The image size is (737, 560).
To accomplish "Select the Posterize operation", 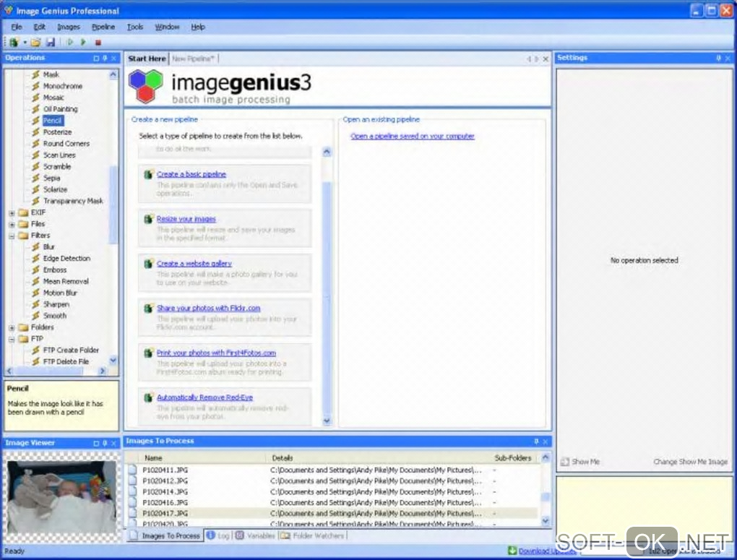I will click(57, 132).
